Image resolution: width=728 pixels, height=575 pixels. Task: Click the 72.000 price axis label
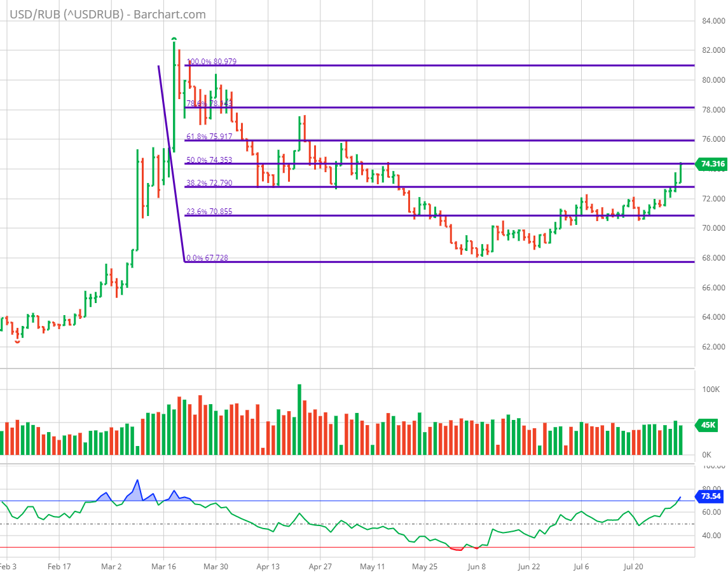(713, 199)
